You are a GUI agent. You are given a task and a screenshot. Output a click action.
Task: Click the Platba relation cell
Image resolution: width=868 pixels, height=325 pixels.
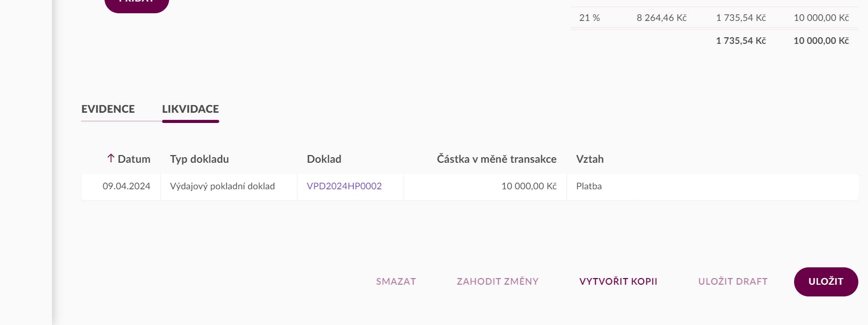tap(713, 186)
